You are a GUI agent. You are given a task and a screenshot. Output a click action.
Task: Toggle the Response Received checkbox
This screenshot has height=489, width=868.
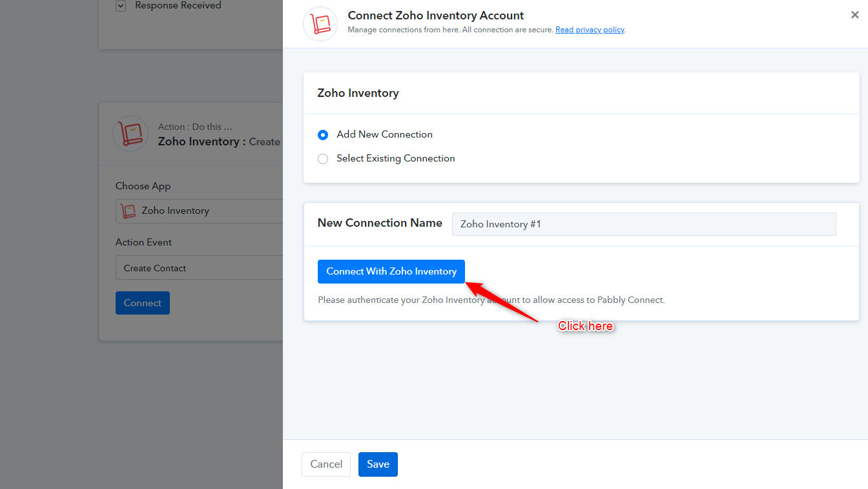pyautogui.click(x=120, y=6)
